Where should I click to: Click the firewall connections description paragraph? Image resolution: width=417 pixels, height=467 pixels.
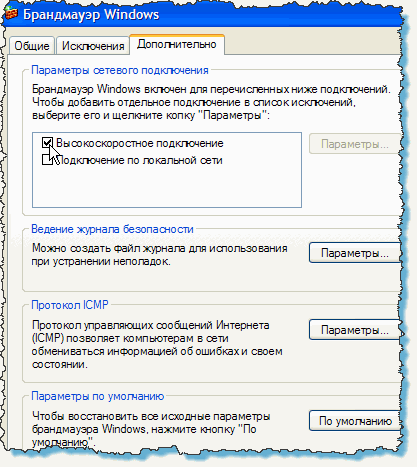pos(211,102)
